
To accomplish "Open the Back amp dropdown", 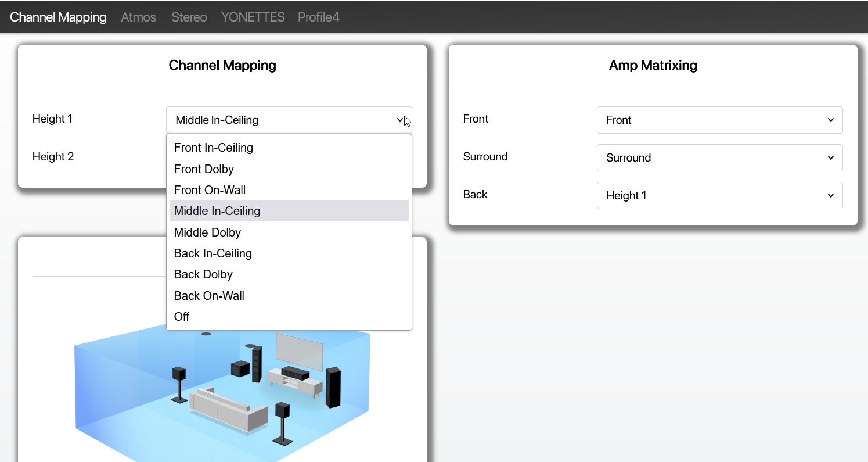I will (719, 195).
